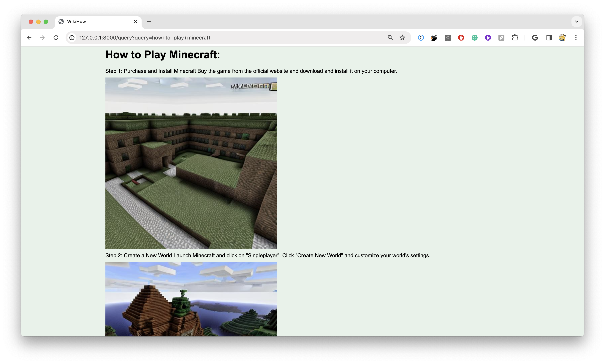
Task: Open the red AdBlock hand extension
Action: pyautogui.click(x=461, y=37)
